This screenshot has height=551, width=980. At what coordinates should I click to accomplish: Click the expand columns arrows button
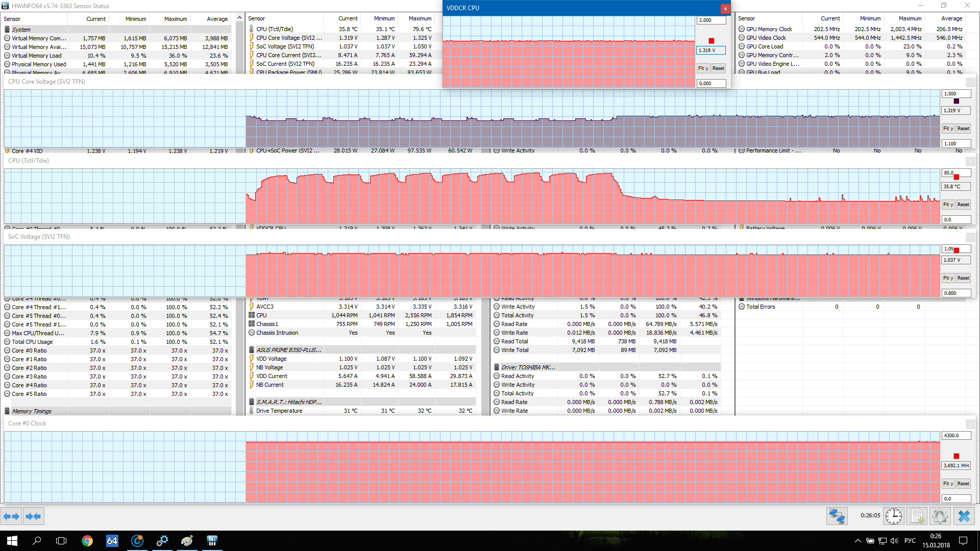[11, 516]
